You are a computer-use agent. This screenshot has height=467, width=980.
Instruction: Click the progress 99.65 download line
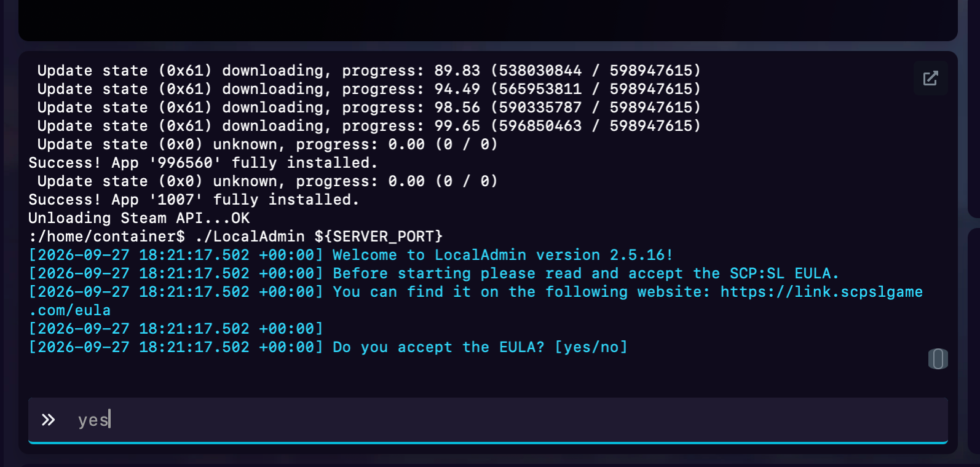tap(369, 126)
